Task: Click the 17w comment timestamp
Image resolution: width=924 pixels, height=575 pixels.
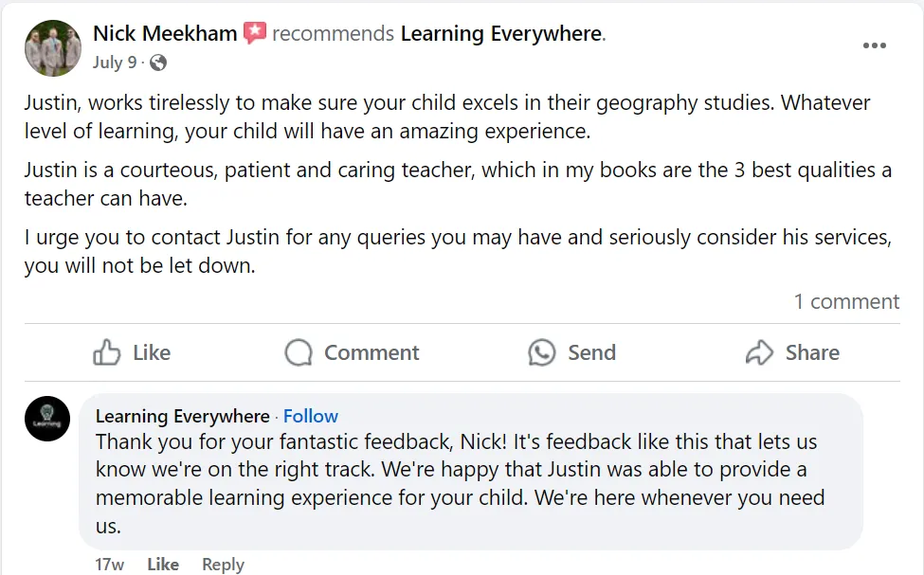Action: (x=109, y=564)
